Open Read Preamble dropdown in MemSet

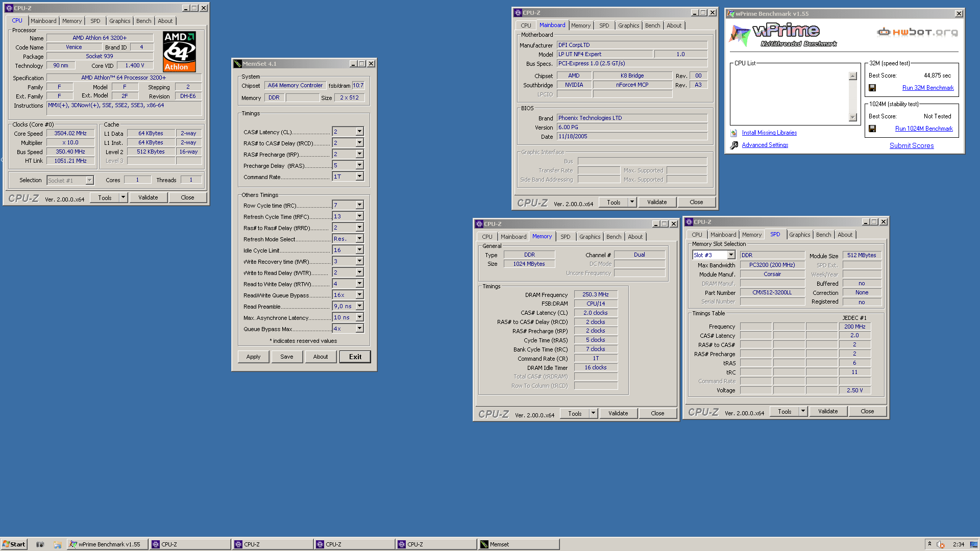[x=359, y=306]
